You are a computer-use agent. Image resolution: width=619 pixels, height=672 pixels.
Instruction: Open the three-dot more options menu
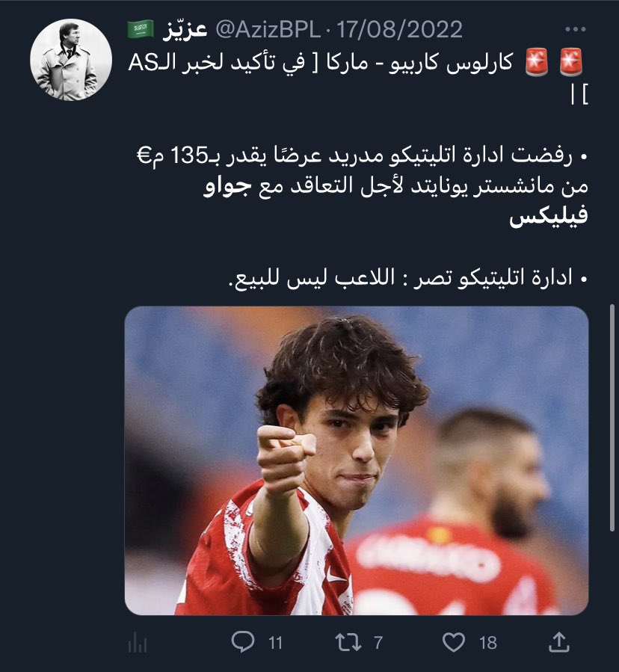coord(576,29)
